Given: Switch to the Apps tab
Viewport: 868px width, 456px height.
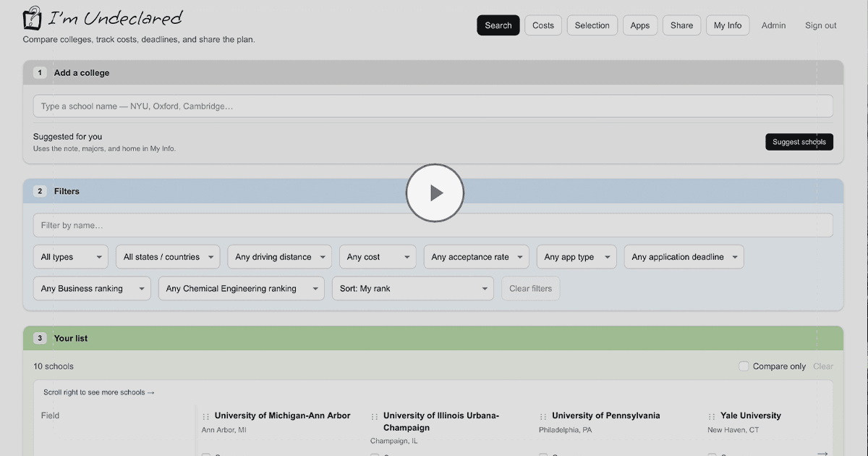Looking at the screenshot, I should 640,25.
